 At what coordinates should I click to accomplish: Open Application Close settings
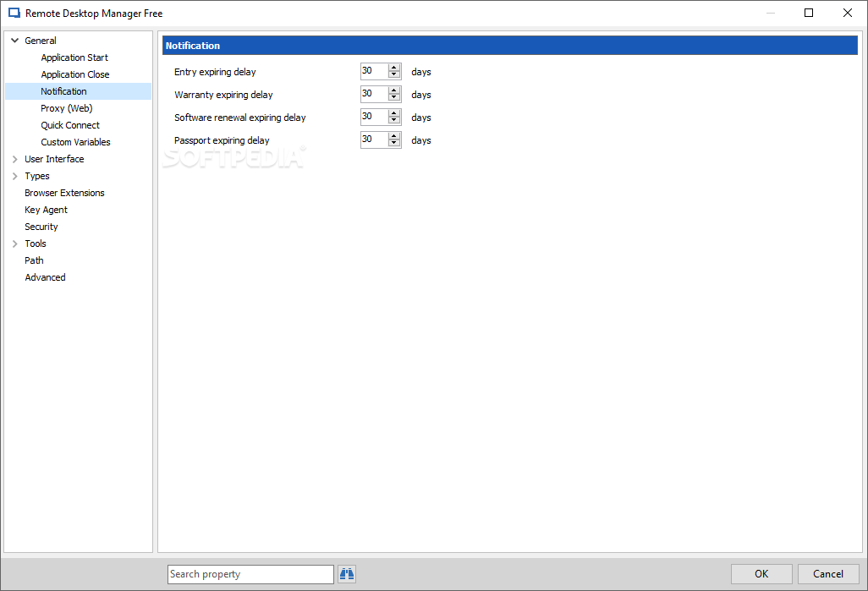click(74, 74)
